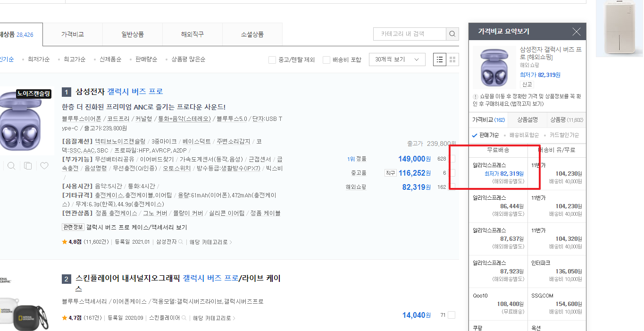Select 알리익스프레스 최저가 82,319원 offer
Viewport: 644px width, 331px height.
tap(499, 174)
